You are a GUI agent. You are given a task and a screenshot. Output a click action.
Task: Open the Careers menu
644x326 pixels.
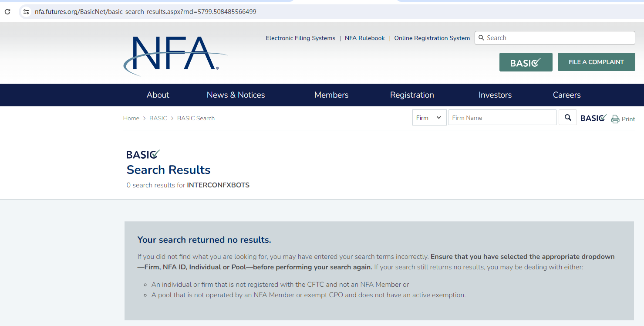click(566, 95)
